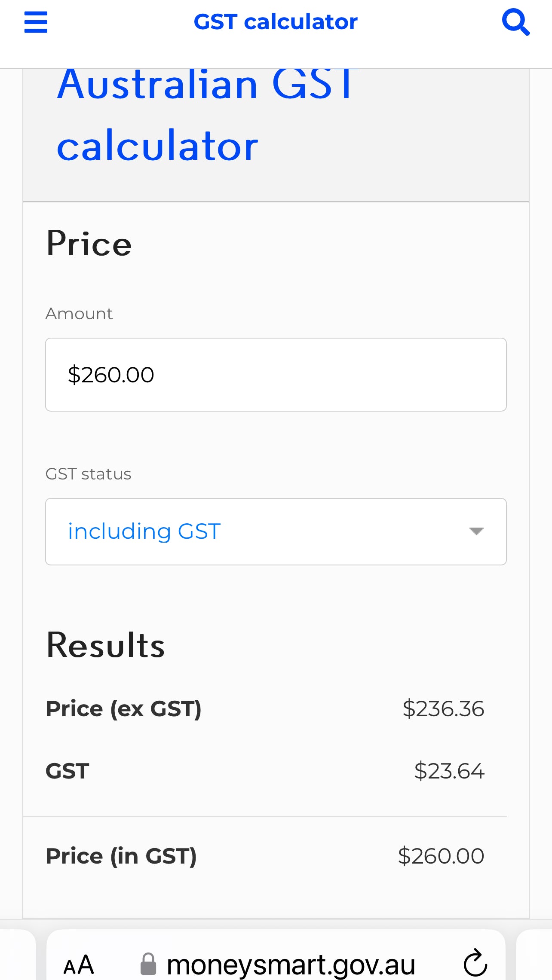Tap the Price (in GST) row label
Screen dimensions: 552x980
121,856
